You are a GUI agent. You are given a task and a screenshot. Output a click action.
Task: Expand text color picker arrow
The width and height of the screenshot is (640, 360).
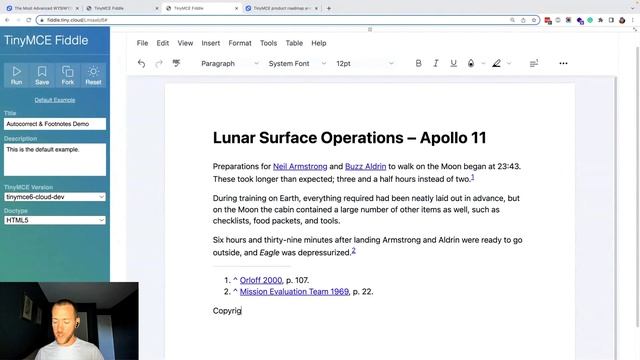483,63
